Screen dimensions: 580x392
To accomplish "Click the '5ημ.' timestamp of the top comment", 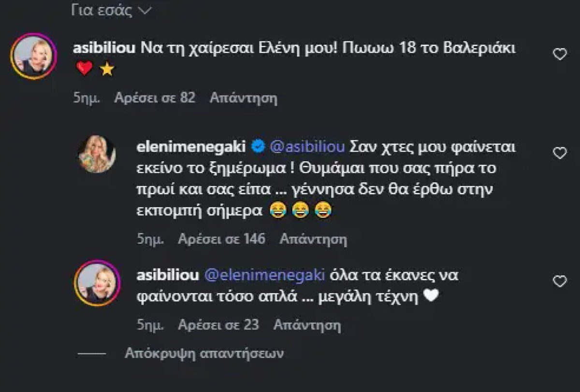I will click(x=88, y=98).
